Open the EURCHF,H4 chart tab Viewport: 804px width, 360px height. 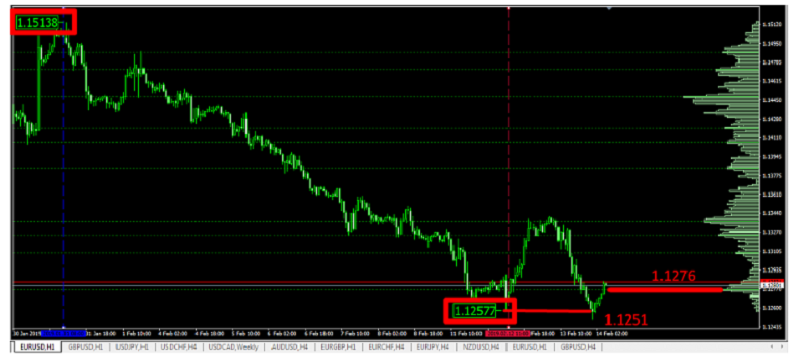(x=386, y=347)
